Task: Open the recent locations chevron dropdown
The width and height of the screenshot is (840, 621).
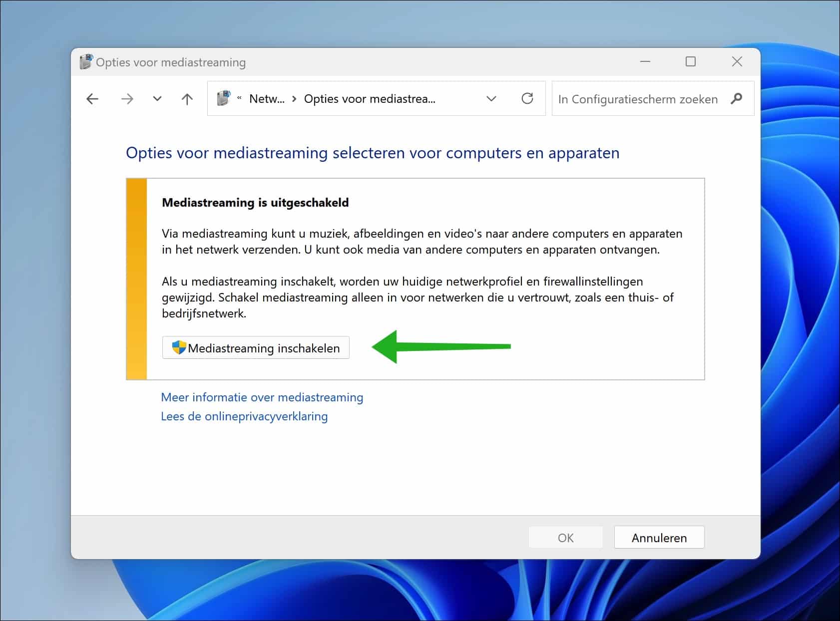Action: [x=156, y=98]
